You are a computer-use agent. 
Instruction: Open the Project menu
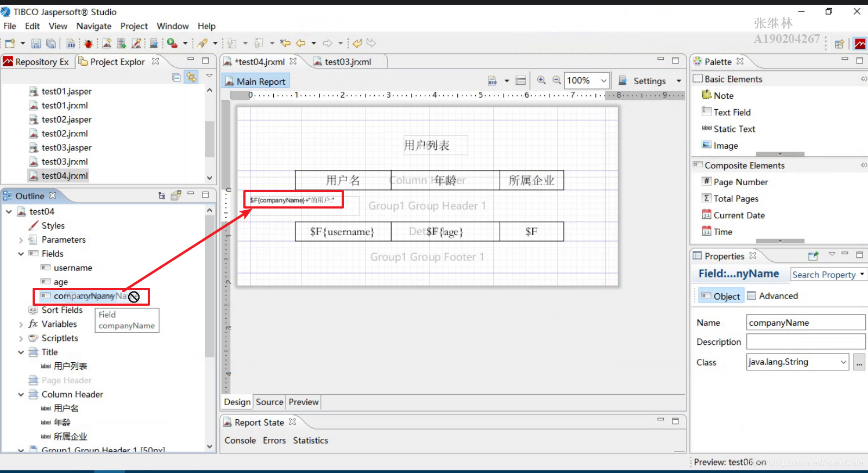(134, 26)
